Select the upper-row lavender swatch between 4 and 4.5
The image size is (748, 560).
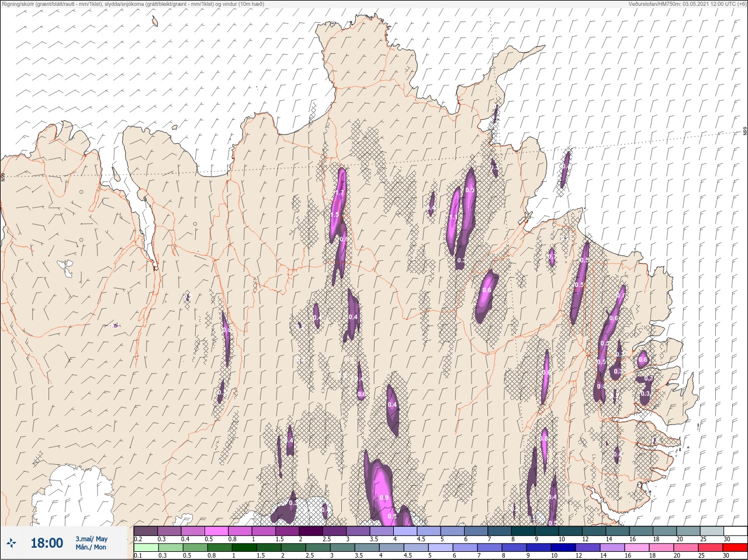[406, 531]
